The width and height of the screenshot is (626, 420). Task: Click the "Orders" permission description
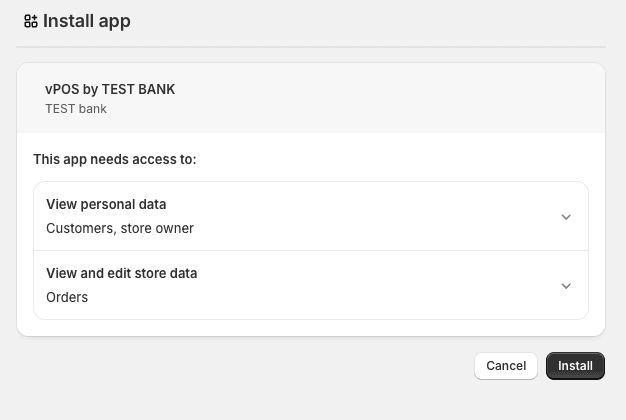67,297
